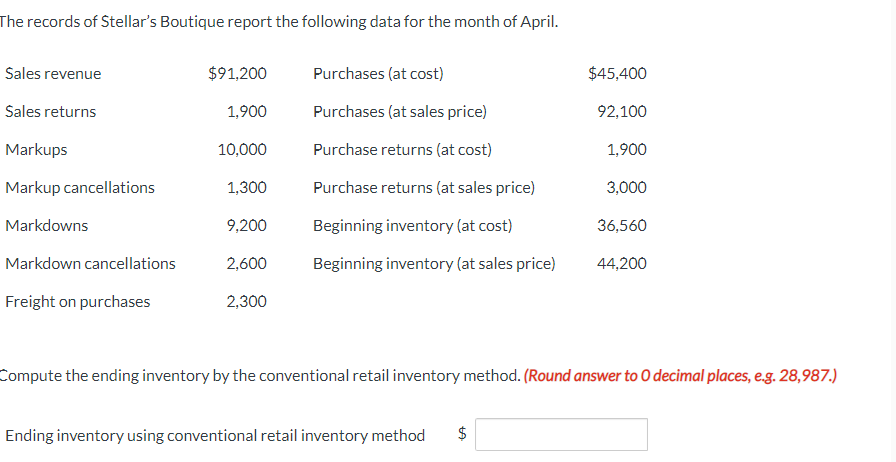
Task: Click the Beginning inventory (at cost) label
Action: point(412,226)
